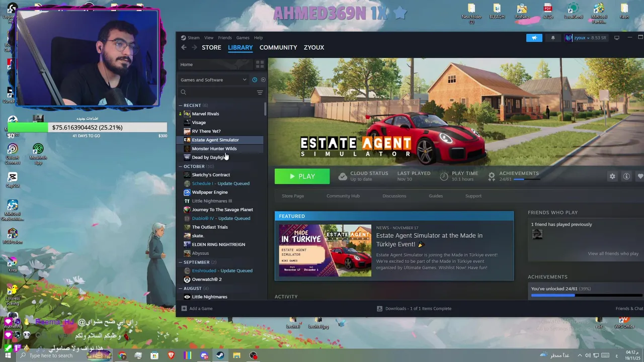Viewport: 644px width, 362px height.
Task: Collapse the OCTOBER section
Action: pyautogui.click(x=181, y=166)
